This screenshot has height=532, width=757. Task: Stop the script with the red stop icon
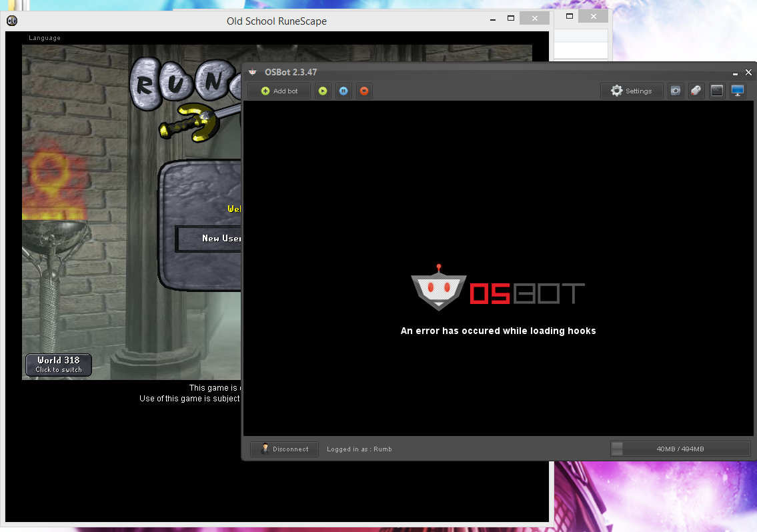[x=364, y=91]
